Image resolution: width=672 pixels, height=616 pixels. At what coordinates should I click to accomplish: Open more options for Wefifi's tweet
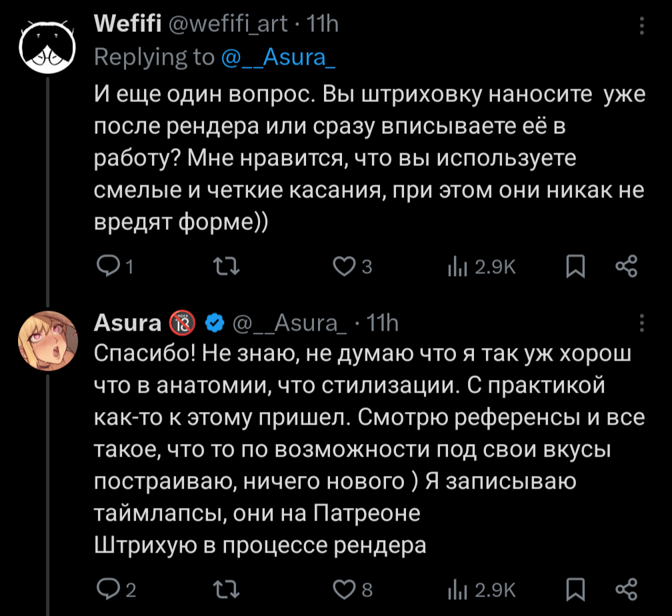(x=641, y=25)
